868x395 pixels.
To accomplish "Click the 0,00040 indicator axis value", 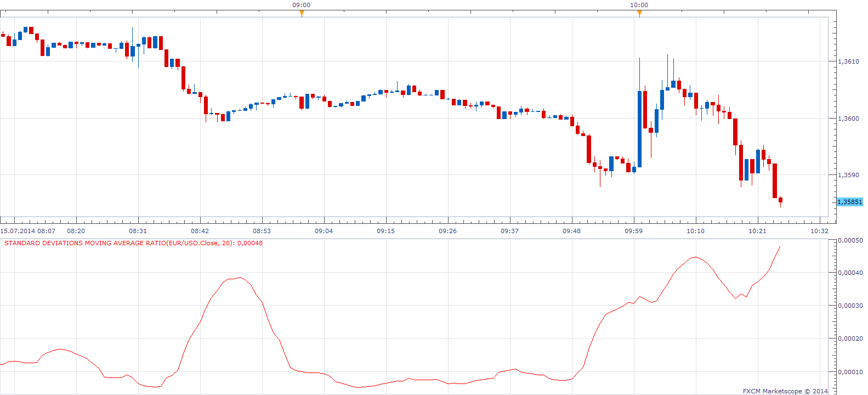I will [850, 273].
